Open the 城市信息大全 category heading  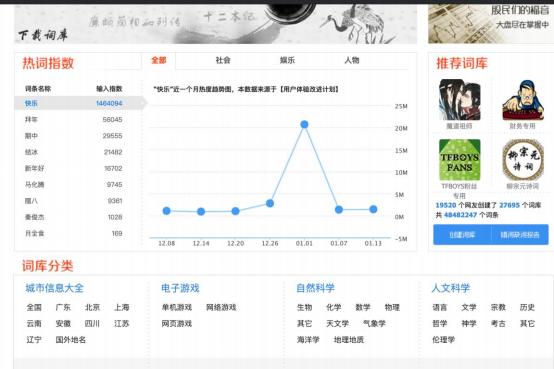[x=54, y=288]
